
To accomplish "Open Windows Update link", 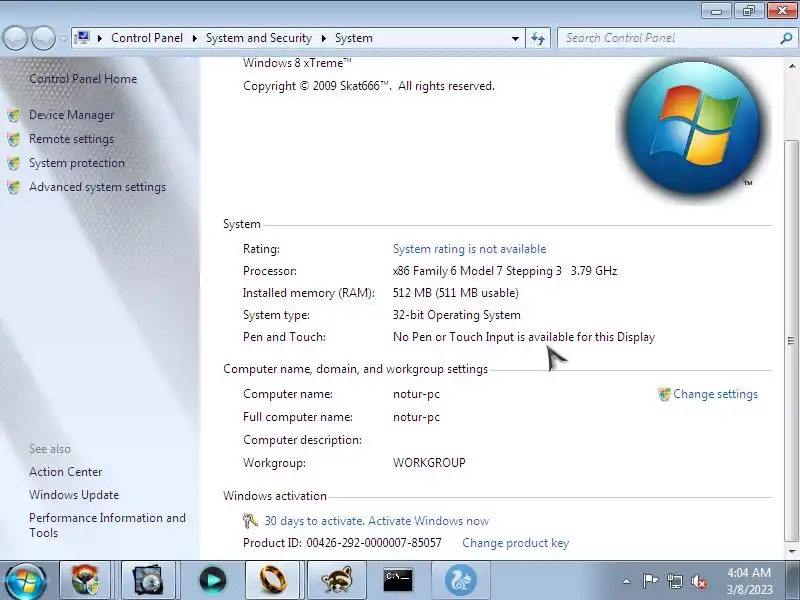I will [x=74, y=495].
